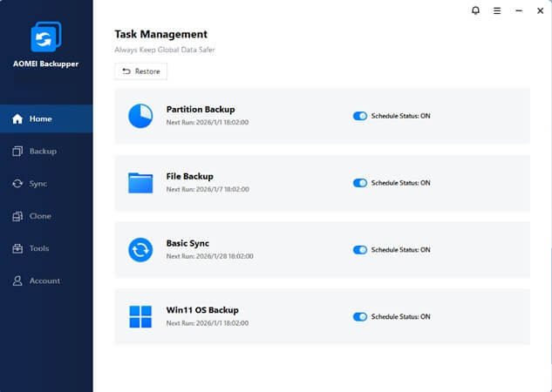Click the Basic Sync circular arrows icon
The width and height of the screenshot is (552, 392).
tap(140, 250)
